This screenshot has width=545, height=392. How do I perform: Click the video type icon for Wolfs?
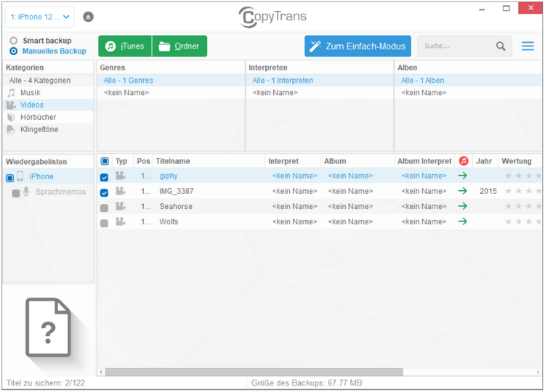120,221
